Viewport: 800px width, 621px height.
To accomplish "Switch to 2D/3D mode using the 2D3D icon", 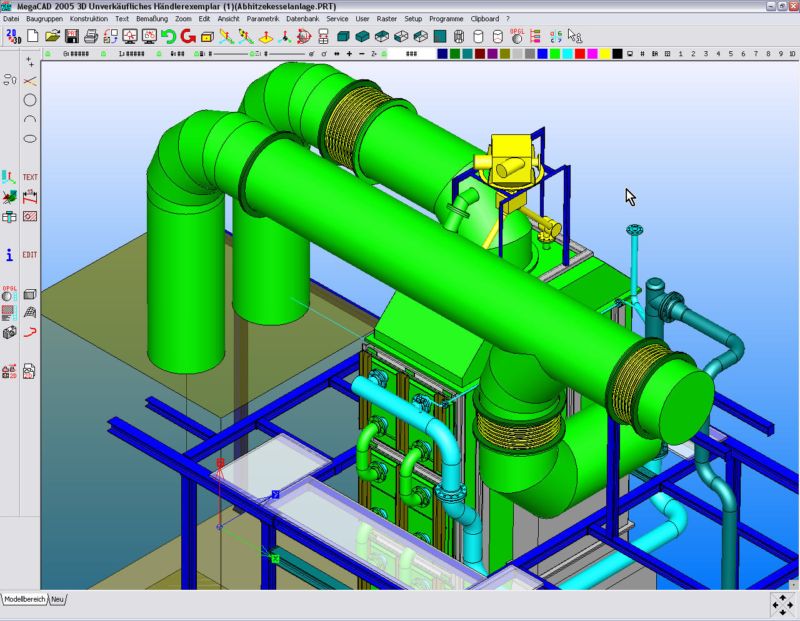I will [12, 36].
